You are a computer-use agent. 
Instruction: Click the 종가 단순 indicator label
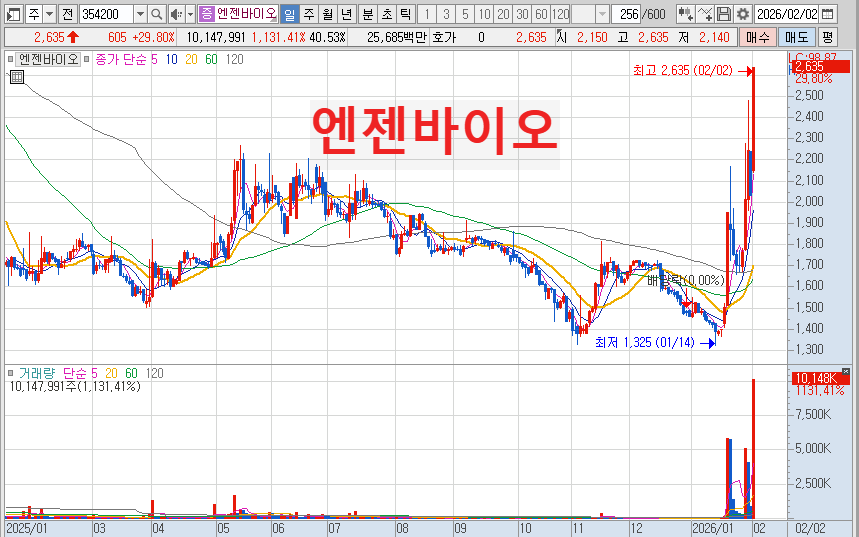121,59
